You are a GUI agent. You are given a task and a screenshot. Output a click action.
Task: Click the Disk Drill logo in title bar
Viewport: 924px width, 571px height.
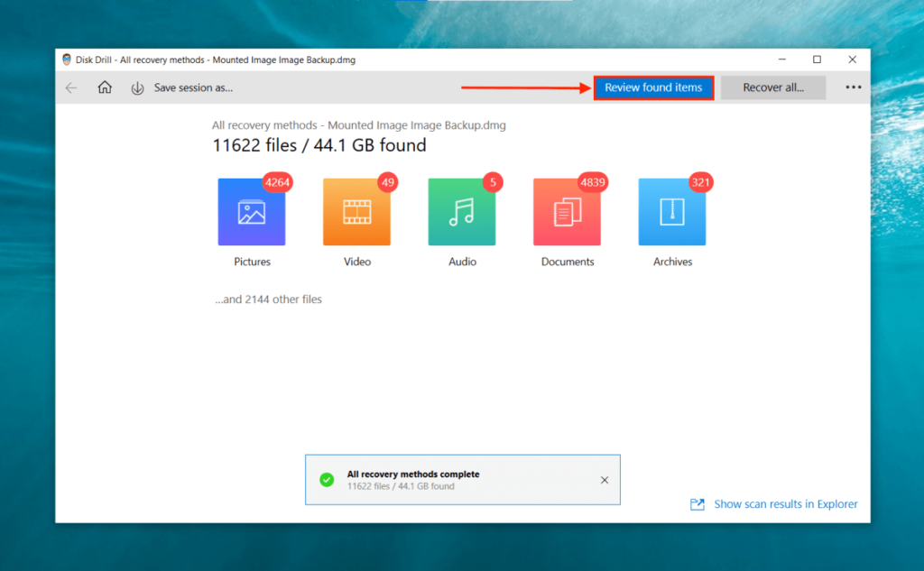69,59
